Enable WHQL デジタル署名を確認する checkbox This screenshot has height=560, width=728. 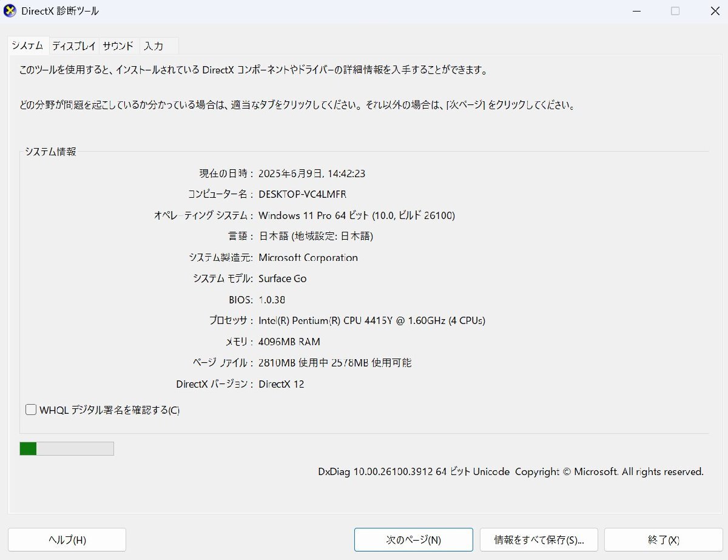31,410
